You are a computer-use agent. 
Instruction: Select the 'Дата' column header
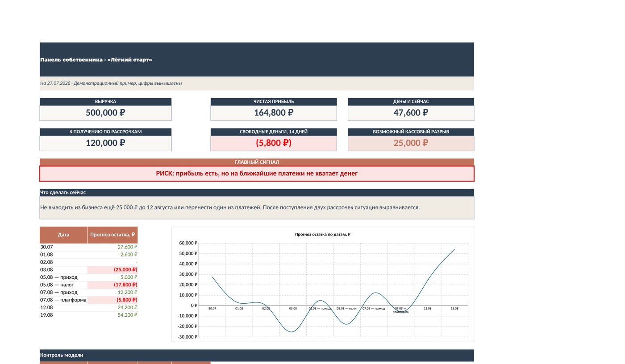(63, 235)
